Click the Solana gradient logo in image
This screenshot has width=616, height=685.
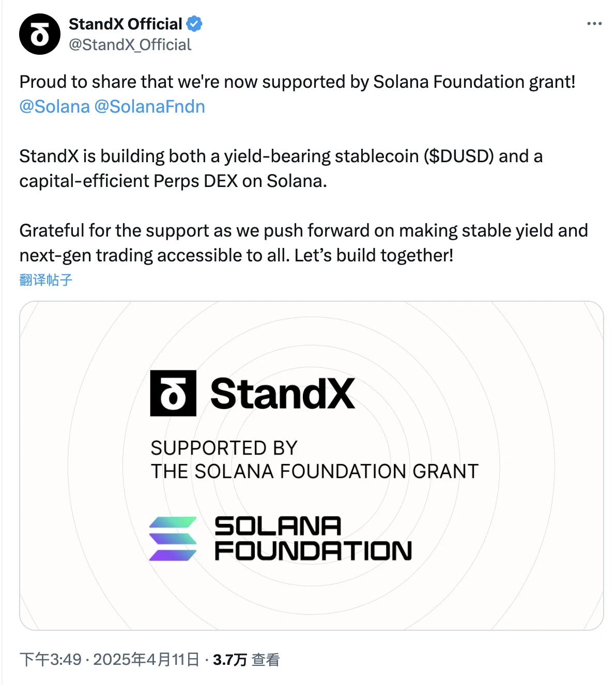[x=173, y=539]
